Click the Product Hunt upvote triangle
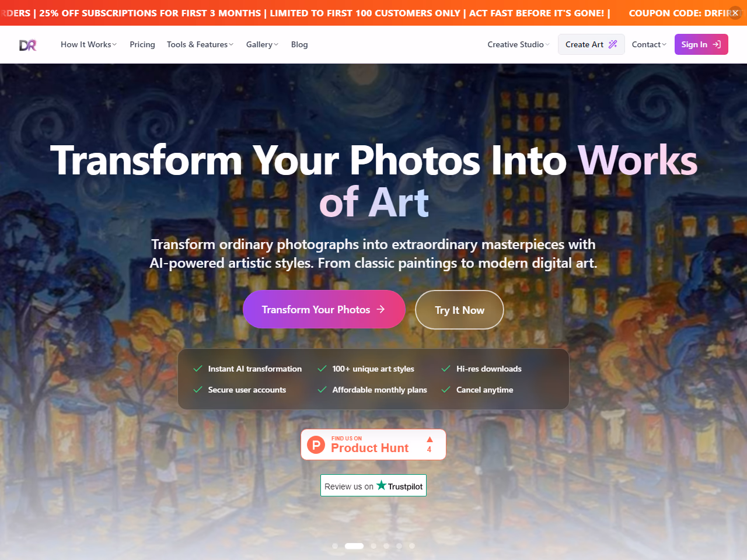Image resolution: width=747 pixels, height=560 pixels. (430, 439)
